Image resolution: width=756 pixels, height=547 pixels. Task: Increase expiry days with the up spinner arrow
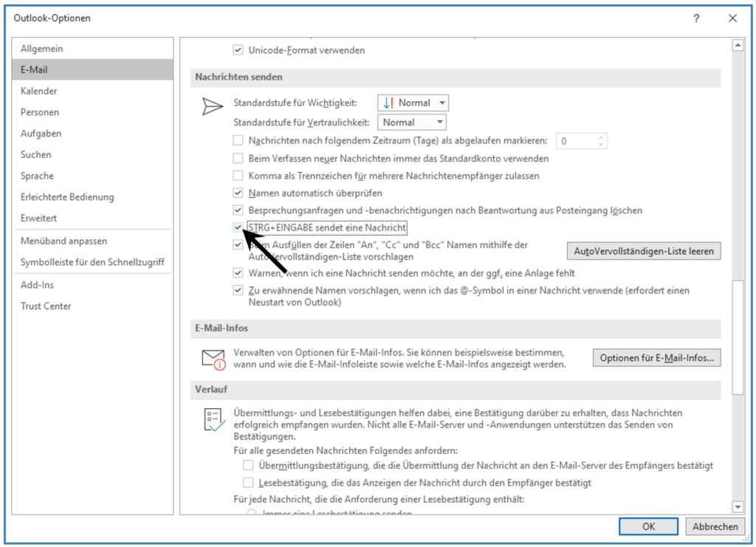click(x=600, y=138)
